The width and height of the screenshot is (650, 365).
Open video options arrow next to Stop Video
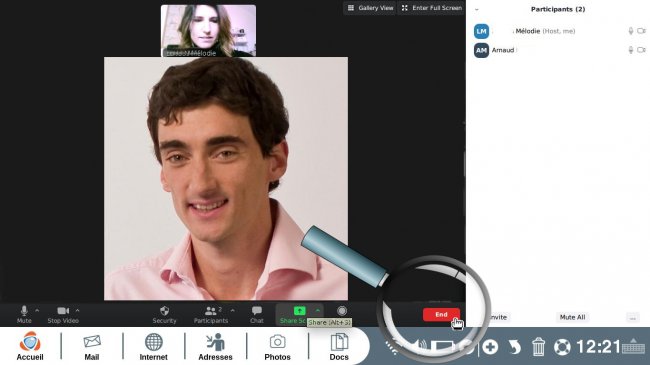tap(77, 311)
